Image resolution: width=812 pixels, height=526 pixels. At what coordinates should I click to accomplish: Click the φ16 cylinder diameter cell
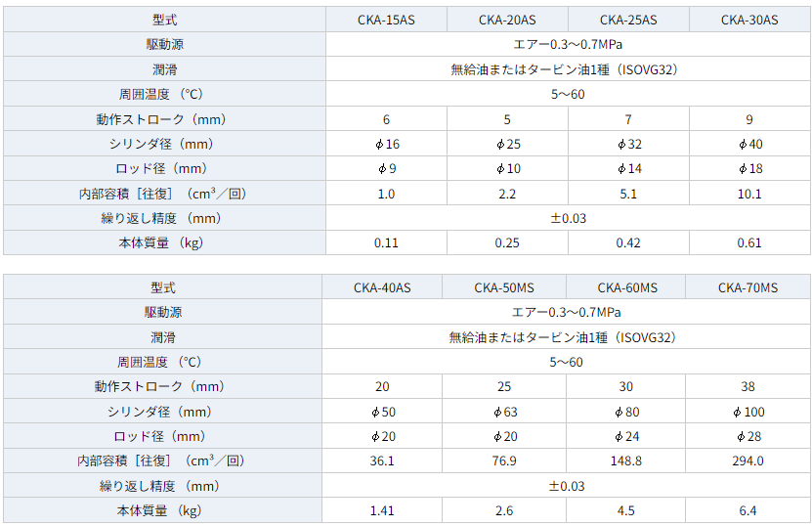coord(386,144)
